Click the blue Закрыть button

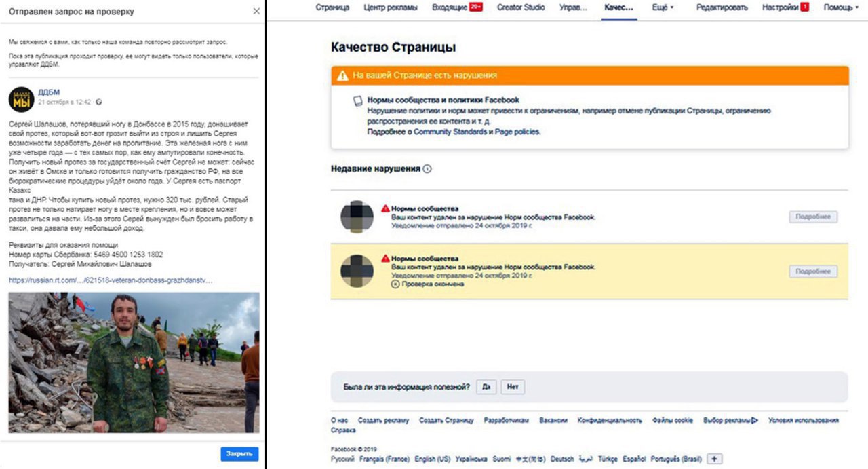pos(239,454)
